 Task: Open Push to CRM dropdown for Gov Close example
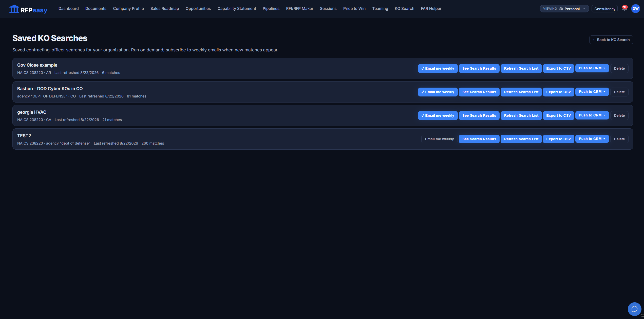coord(592,68)
